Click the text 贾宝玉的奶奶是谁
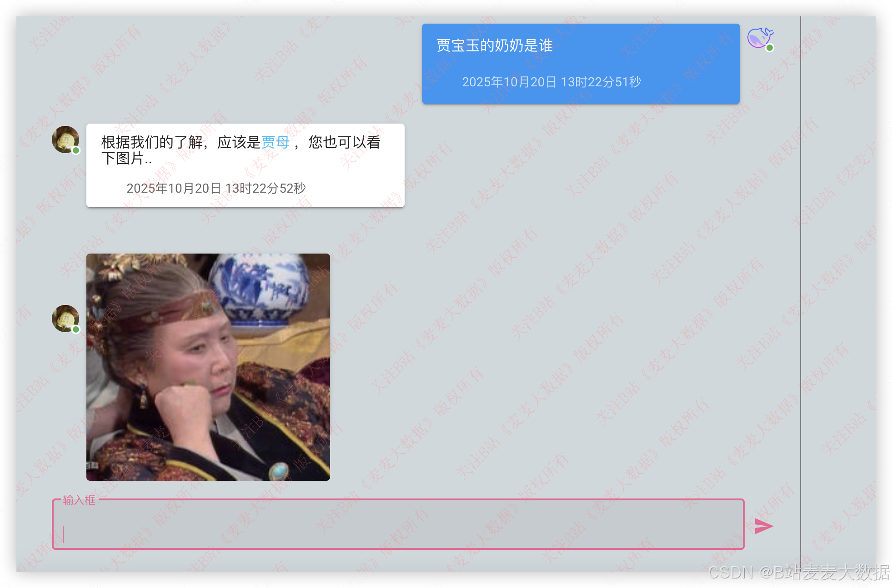Image resolution: width=892 pixels, height=588 pixels. (494, 45)
